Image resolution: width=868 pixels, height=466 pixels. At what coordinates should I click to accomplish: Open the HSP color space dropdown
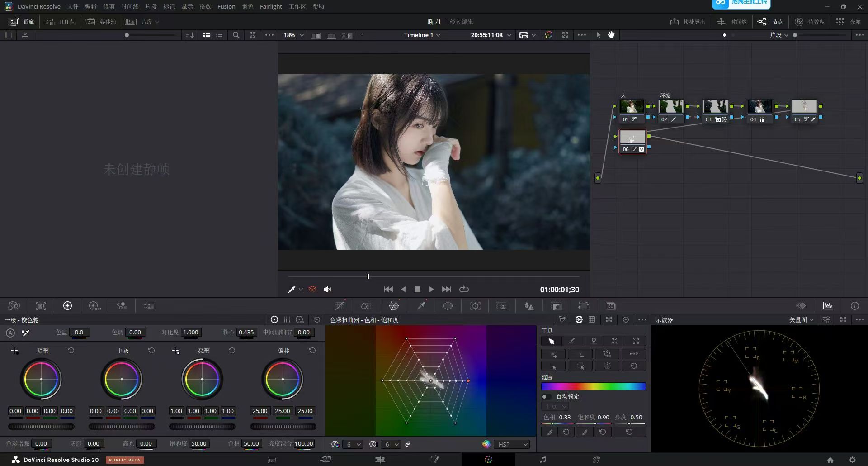click(x=512, y=444)
